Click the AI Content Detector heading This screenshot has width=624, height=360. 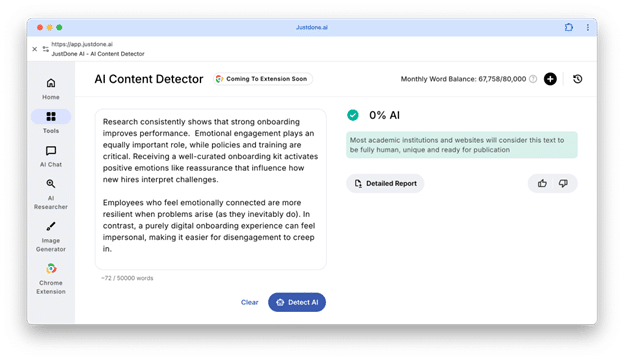point(149,79)
